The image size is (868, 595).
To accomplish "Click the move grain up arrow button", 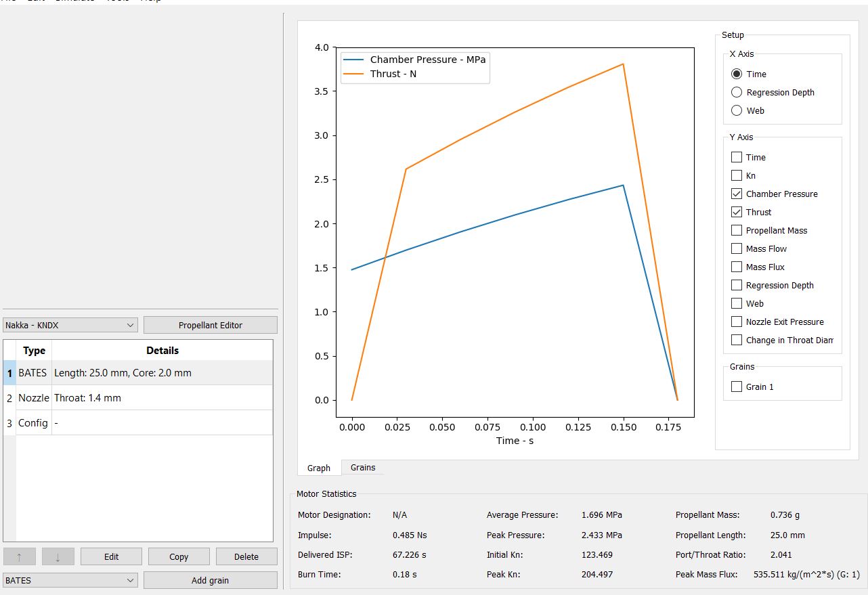I will click(19, 556).
